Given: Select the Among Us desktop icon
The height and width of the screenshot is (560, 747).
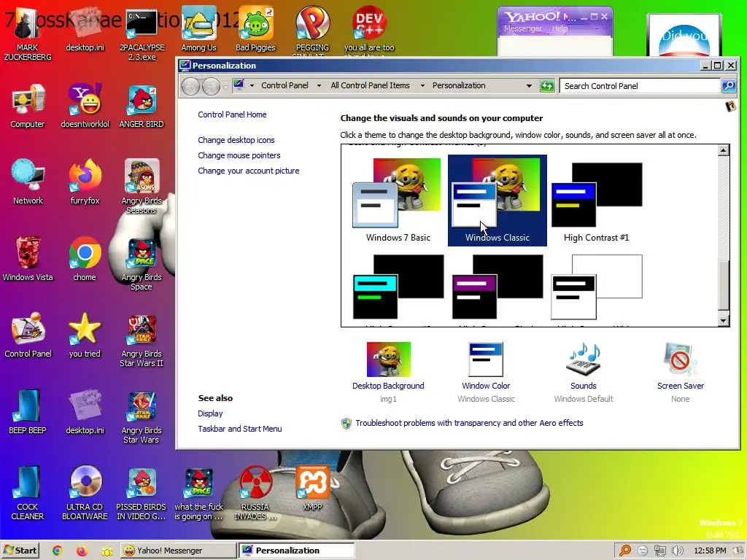Looking at the screenshot, I should [198, 29].
